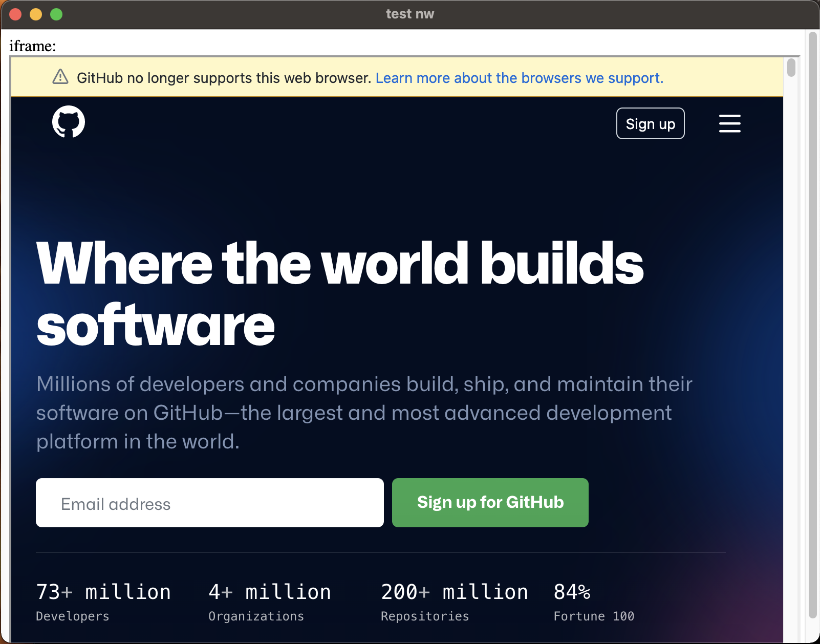
Task: Select the 200+ million Repositories stat
Action: (x=454, y=602)
